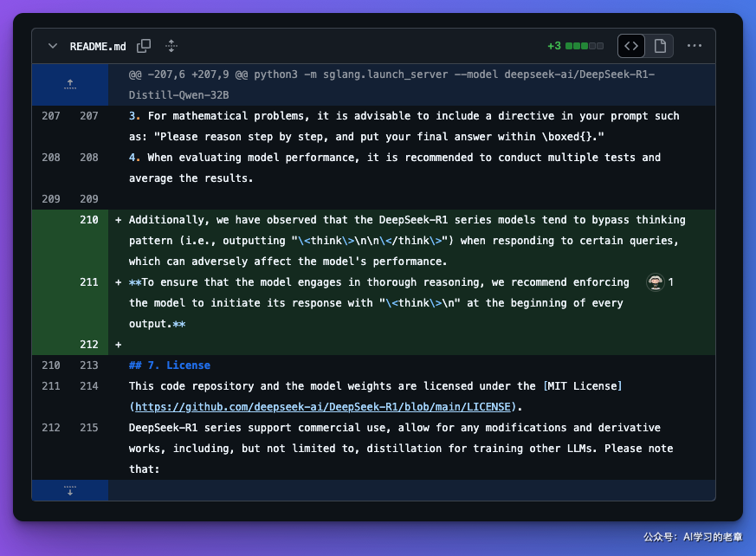The image size is (756, 556).
Task: Select new line number 210
Action: (88, 220)
